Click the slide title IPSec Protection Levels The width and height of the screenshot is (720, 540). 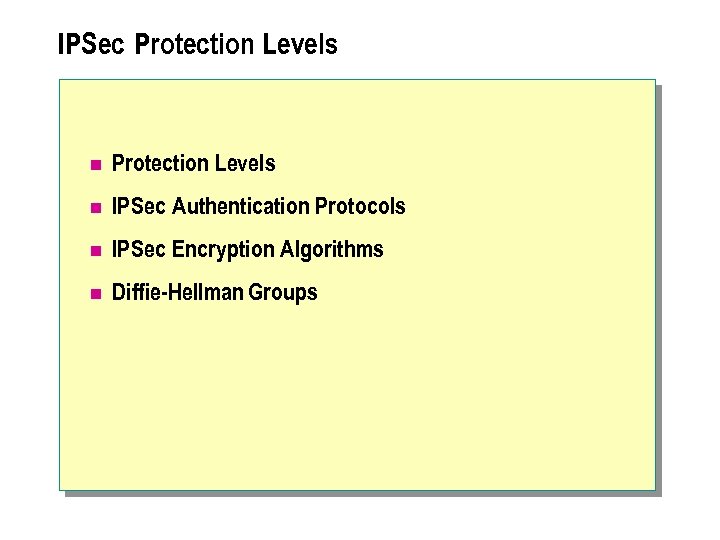pos(197,45)
